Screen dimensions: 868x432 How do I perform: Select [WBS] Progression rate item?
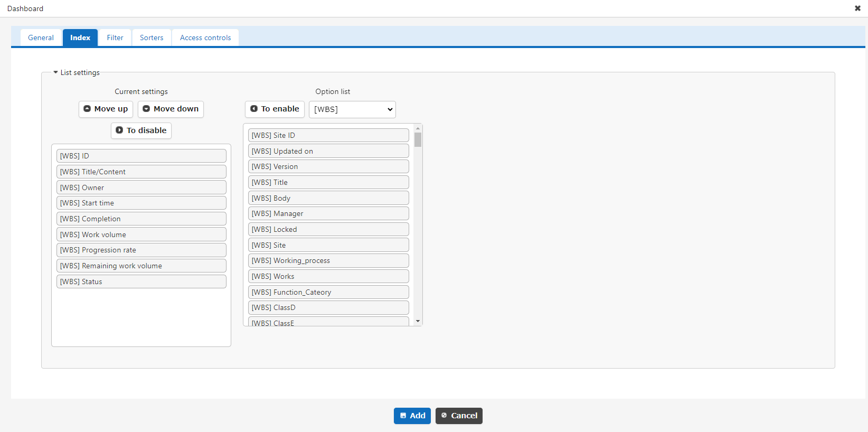141,250
